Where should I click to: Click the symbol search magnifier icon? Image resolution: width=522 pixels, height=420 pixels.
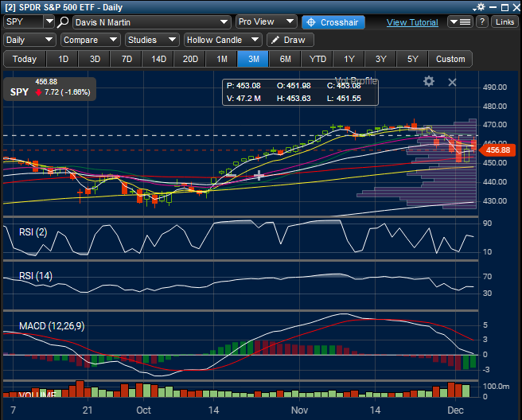click(63, 22)
